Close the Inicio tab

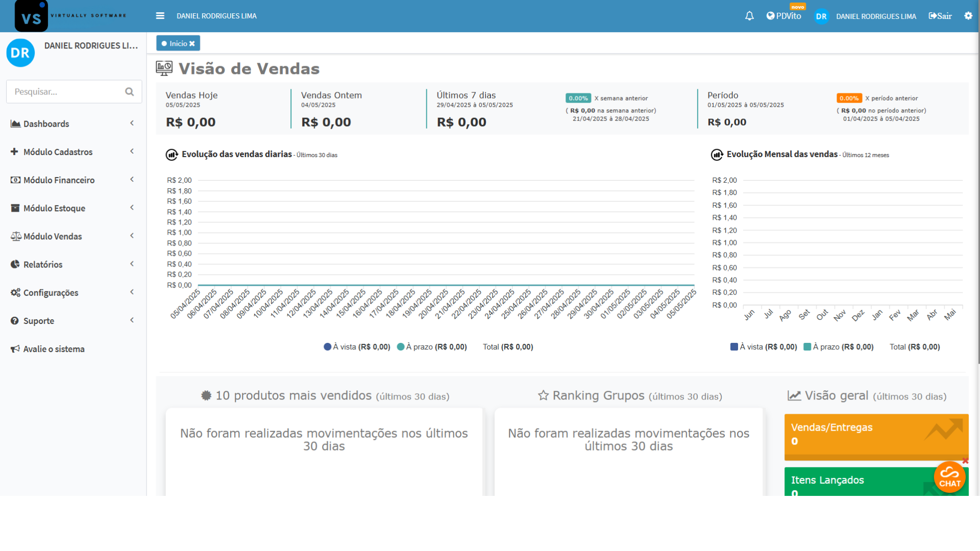click(192, 44)
